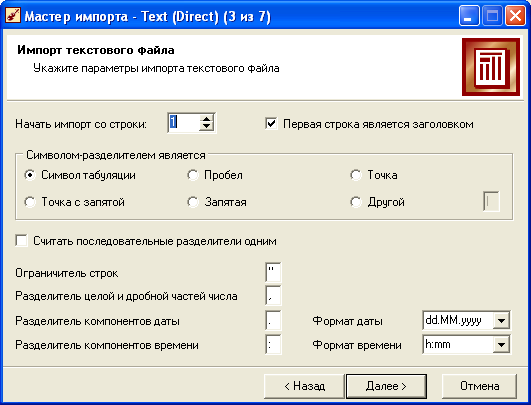The height and width of the screenshot is (405, 531).
Task: Decrease the start row with down arrow
Action: (206, 127)
